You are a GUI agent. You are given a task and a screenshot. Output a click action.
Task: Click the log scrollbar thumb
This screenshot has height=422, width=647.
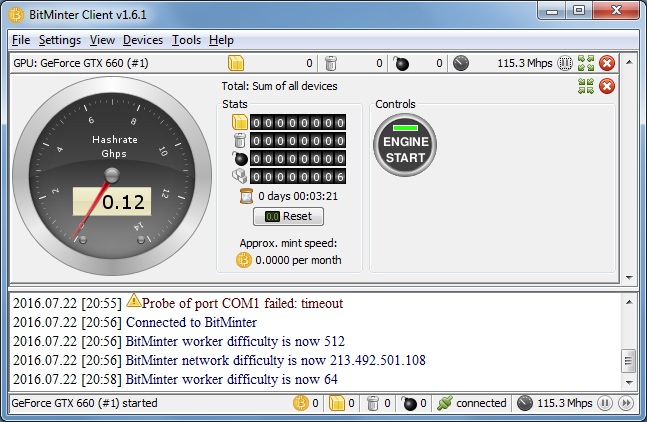pyautogui.click(x=628, y=361)
